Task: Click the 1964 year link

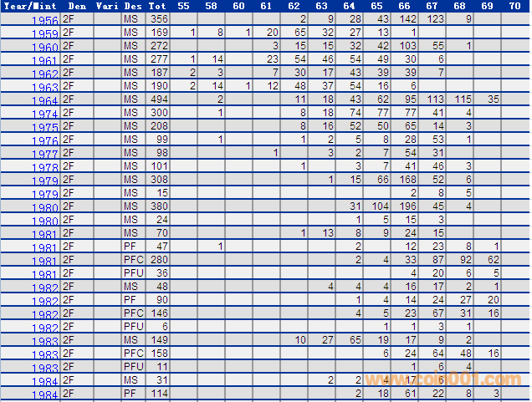Action: (44, 100)
